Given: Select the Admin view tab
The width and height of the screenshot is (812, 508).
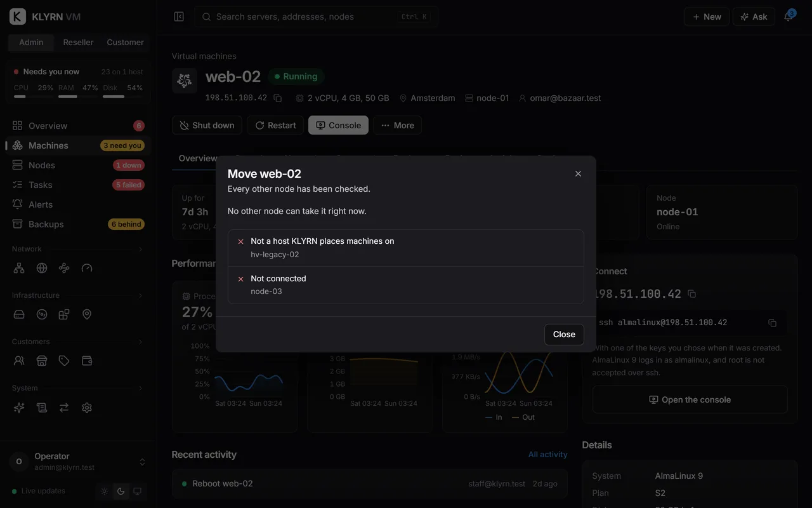Looking at the screenshot, I should (x=31, y=43).
